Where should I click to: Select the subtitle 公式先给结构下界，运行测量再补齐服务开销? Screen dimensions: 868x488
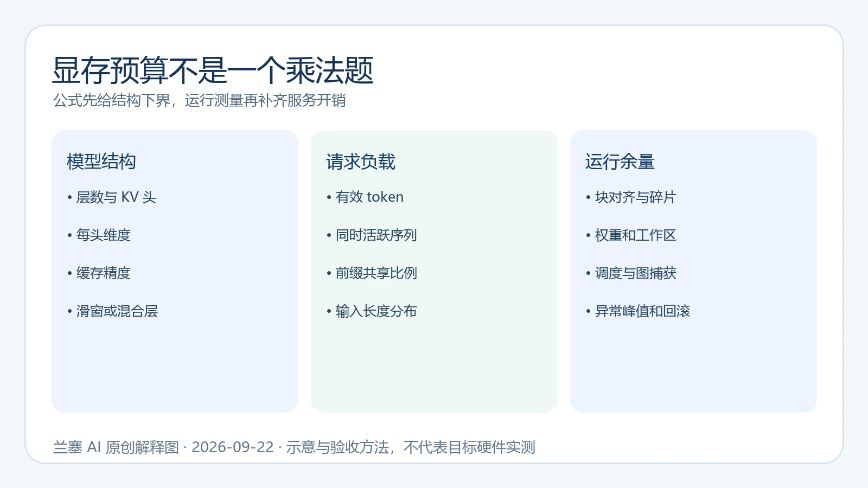click(199, 101)
